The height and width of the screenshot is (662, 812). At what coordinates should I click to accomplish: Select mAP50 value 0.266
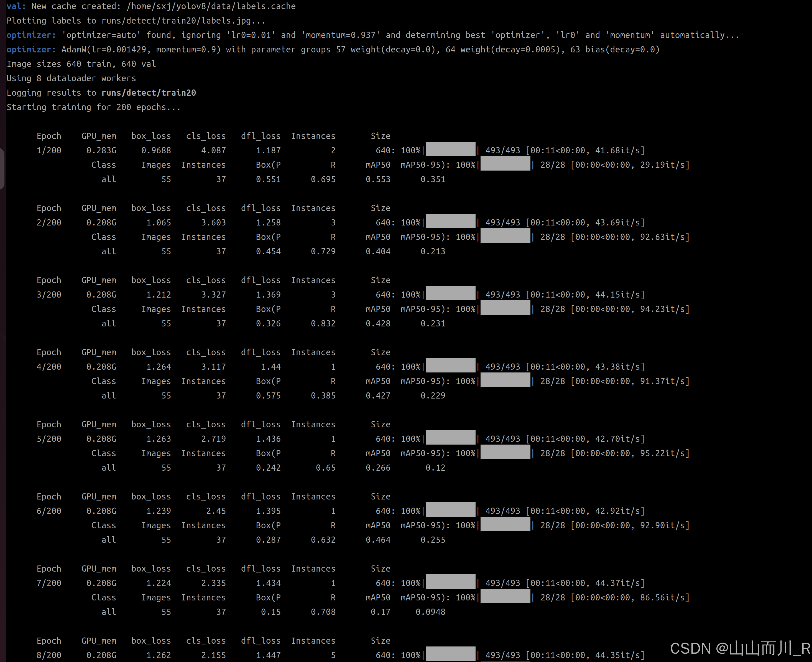coord(378,468)
